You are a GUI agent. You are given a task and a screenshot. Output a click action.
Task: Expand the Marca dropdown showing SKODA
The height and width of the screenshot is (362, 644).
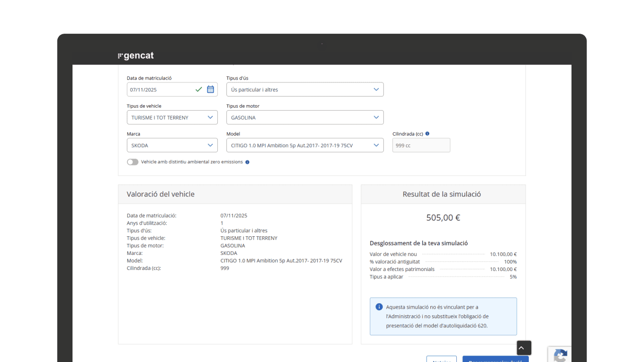coord(172,145)
